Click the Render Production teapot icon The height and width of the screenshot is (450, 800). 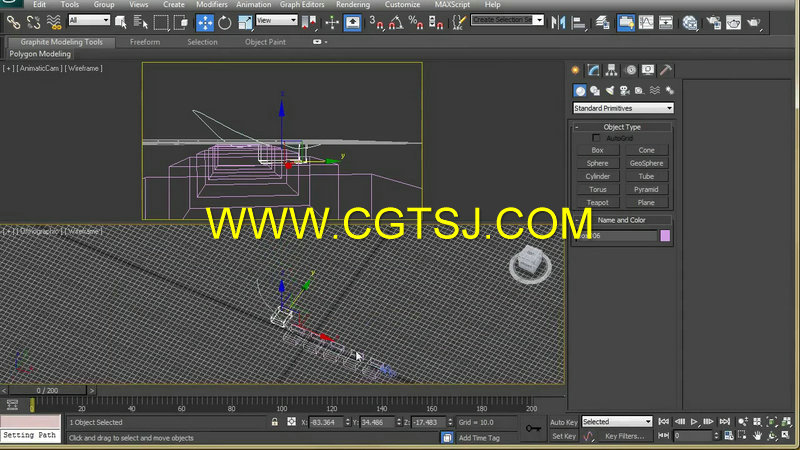[754, 22]
